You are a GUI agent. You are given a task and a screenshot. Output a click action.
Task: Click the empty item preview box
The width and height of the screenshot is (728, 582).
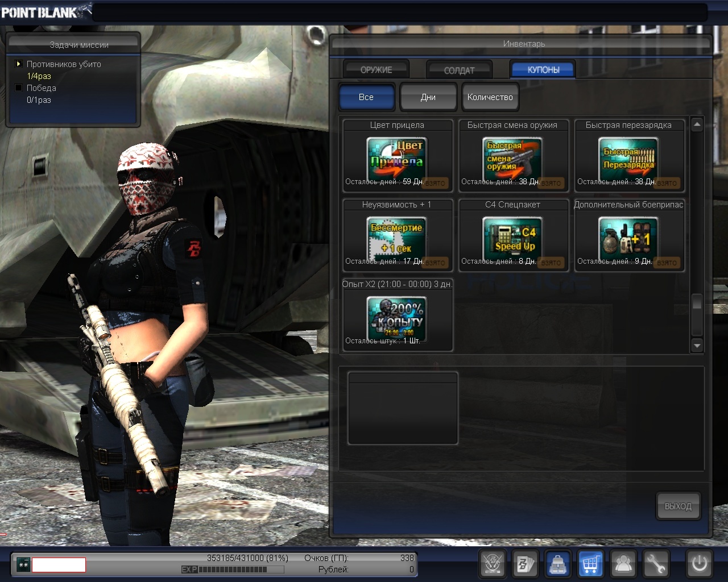coord(403,408)
